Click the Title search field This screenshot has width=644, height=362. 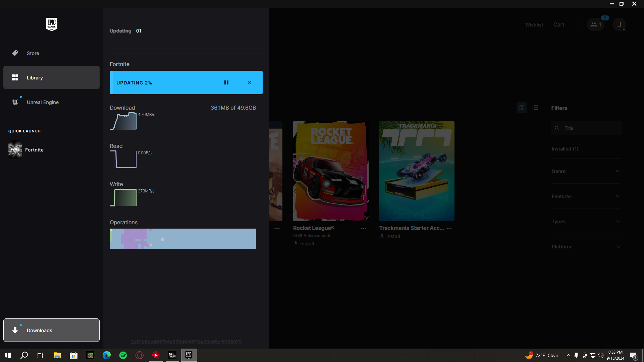590,128
